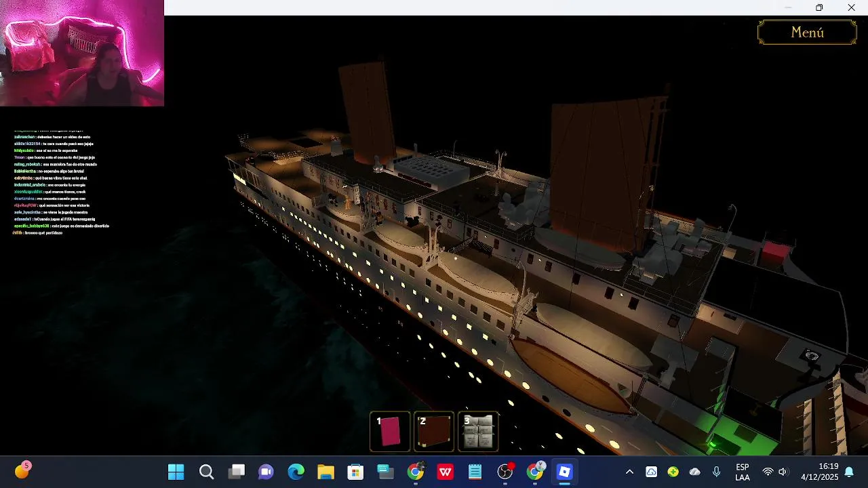Click chat message from specific_bobbye638

[x=61, y=226]
